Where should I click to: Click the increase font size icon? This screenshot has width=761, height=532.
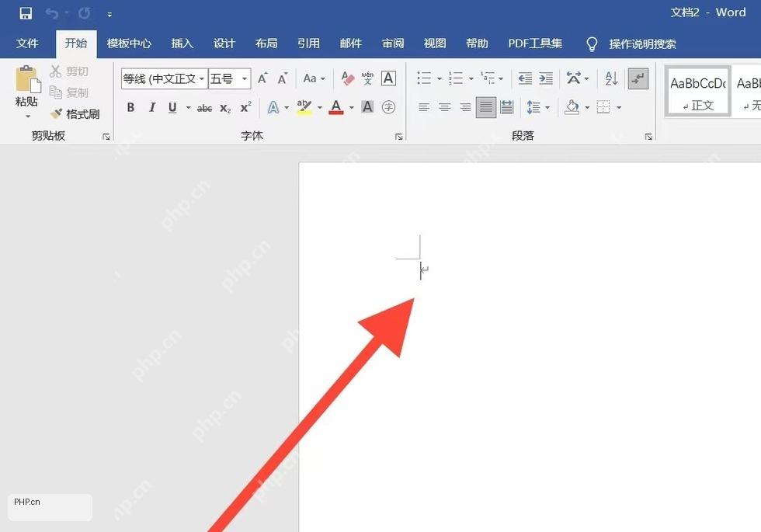coord(262,78)
